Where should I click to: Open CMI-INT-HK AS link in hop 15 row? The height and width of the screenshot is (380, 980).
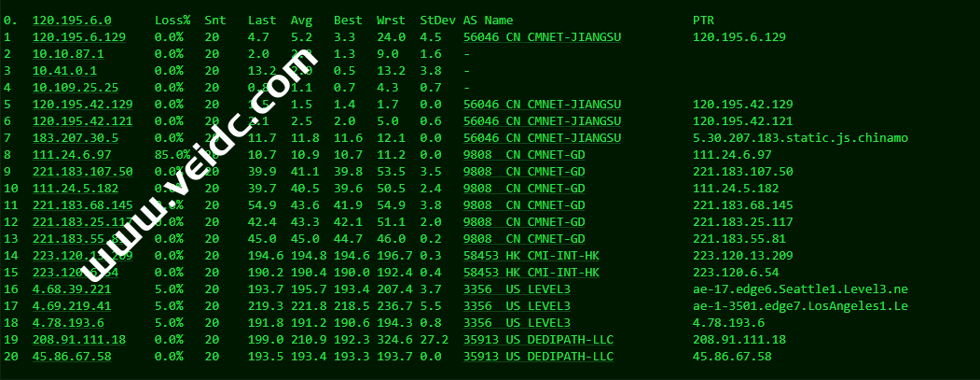click(x=531, y=273)
